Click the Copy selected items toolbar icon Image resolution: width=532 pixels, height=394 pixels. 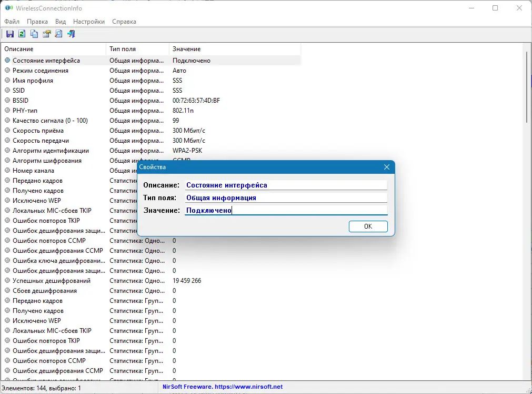34,34
